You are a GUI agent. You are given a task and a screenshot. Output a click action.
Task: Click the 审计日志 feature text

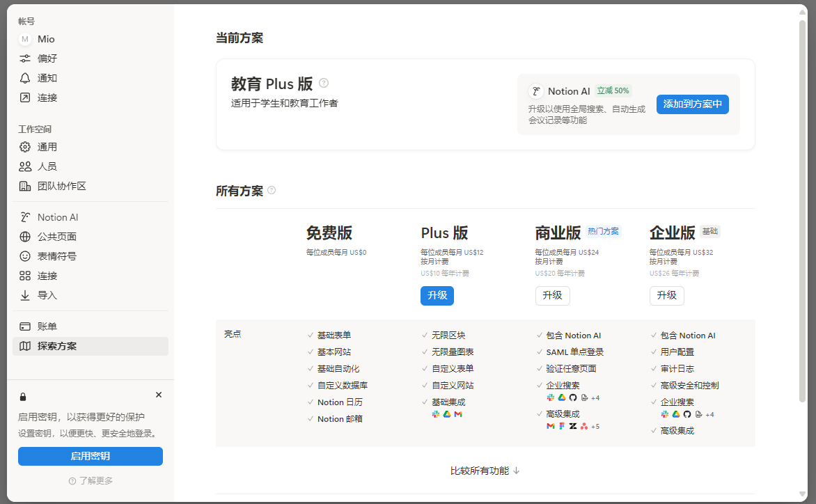(x=677, y=369)
